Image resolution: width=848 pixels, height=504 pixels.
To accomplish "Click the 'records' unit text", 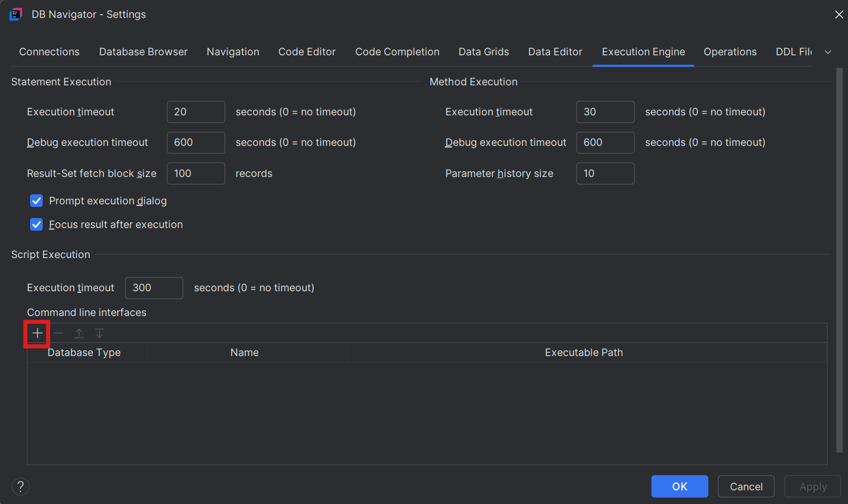I will tap(254, 173).
